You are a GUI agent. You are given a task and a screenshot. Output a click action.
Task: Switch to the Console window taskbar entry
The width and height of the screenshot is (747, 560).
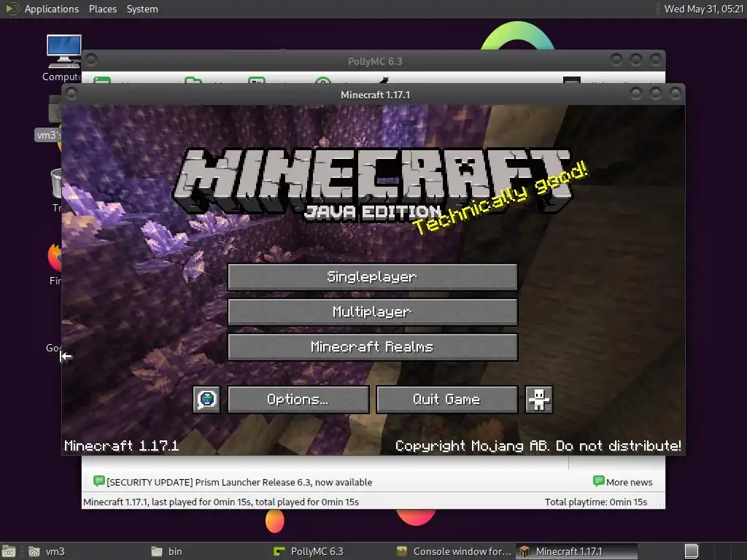454,551
